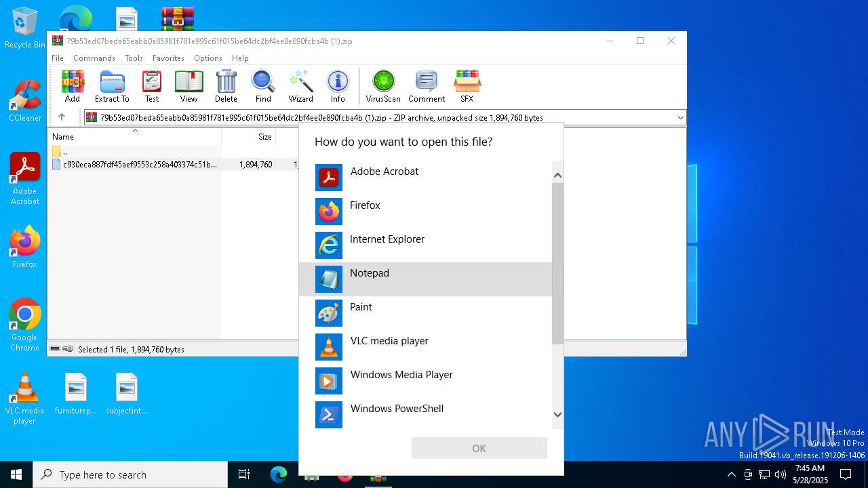Image resolution: width=868 pixels, height=488 pixels.
Task: Open CCleaner desktop shortcut
Action: (25, 100)
